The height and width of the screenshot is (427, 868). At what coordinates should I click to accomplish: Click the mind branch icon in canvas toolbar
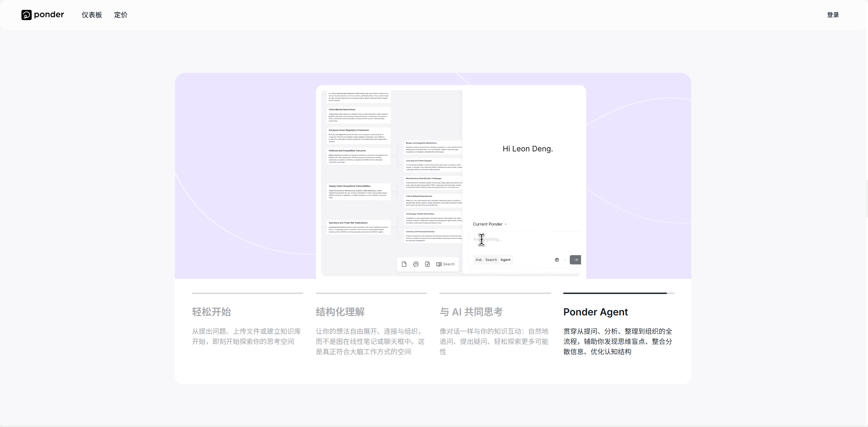[x=416, y=264]
